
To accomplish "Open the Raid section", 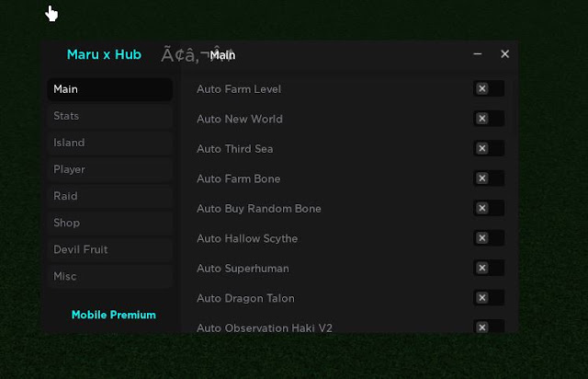I will 109,196.
